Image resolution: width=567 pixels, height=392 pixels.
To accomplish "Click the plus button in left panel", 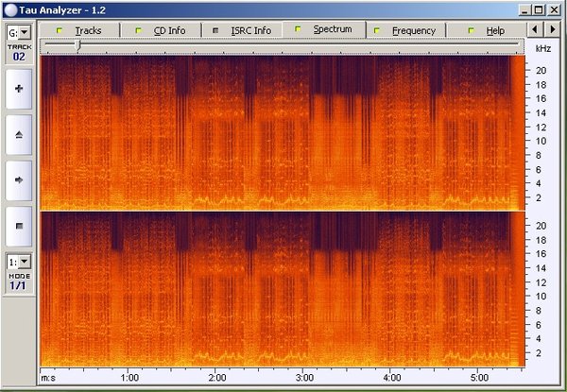I will tap(19, 89).
